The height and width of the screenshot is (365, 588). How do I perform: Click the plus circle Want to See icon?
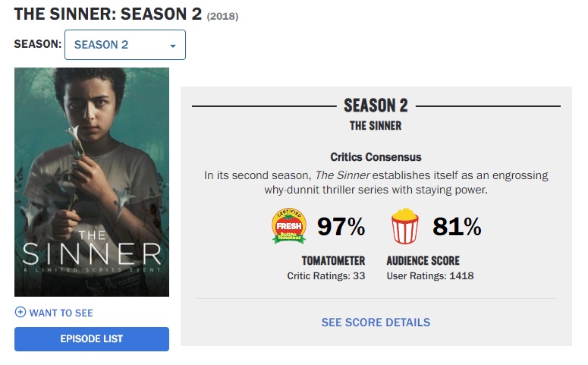(x=20, y=312)
